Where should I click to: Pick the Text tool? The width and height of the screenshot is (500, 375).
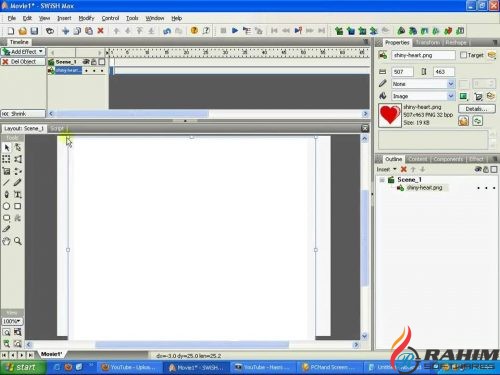coord(18,194)
